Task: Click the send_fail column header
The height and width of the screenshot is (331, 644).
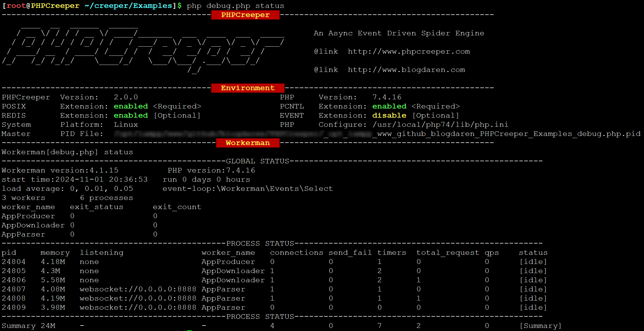Action: [350, 253]
